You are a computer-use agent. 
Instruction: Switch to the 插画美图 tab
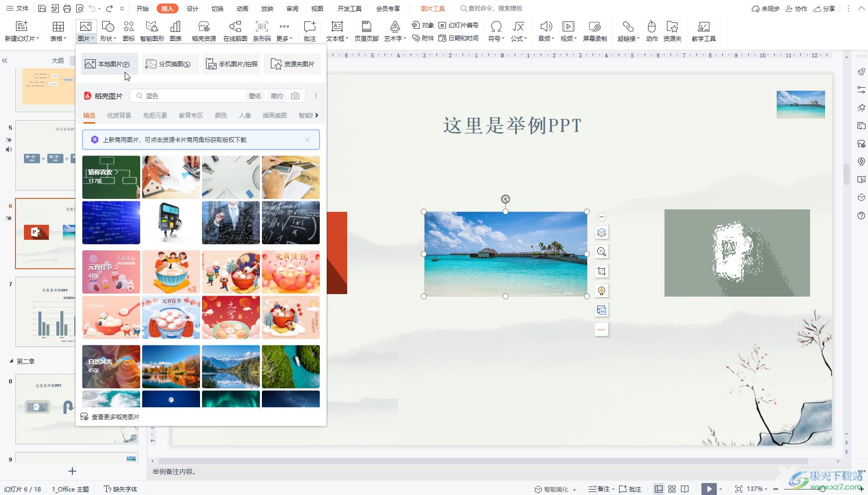(275, 115)
